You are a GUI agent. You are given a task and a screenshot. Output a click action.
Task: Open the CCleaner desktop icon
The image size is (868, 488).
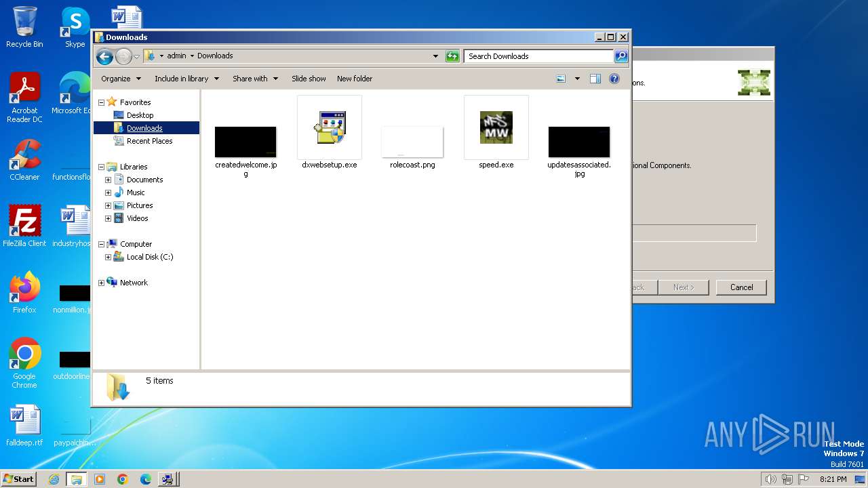24,160
